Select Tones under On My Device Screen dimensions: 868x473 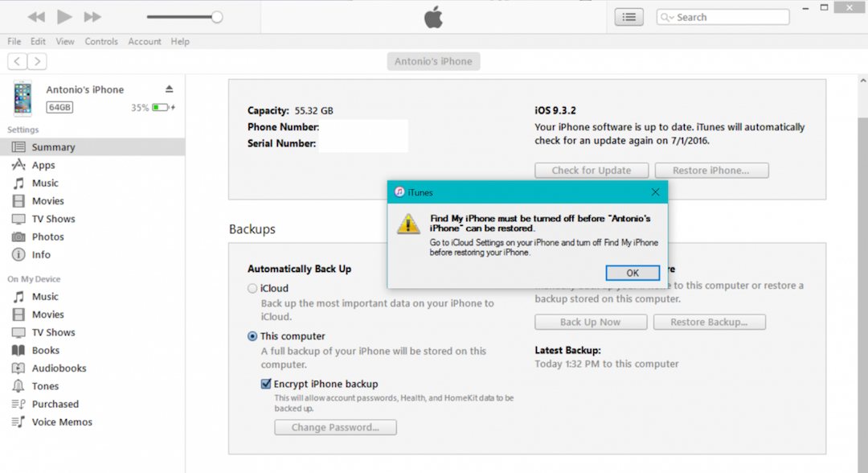45,386
